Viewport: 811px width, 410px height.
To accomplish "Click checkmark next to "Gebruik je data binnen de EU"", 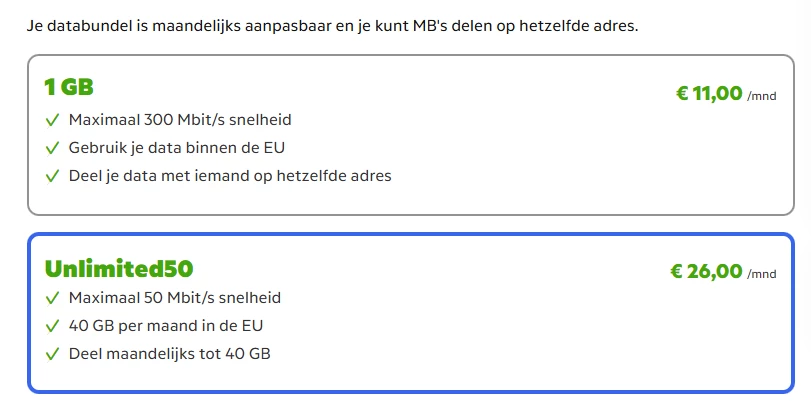I will pyautogui.click(x=53, y=148).
